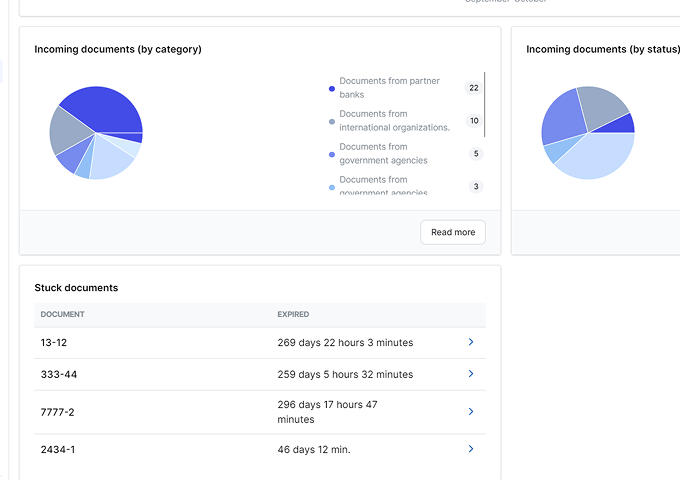Open stuck document 7777-2 chevron arrow
The width and height of the screenshot is (680, 480).
click(x=471, y=411)
